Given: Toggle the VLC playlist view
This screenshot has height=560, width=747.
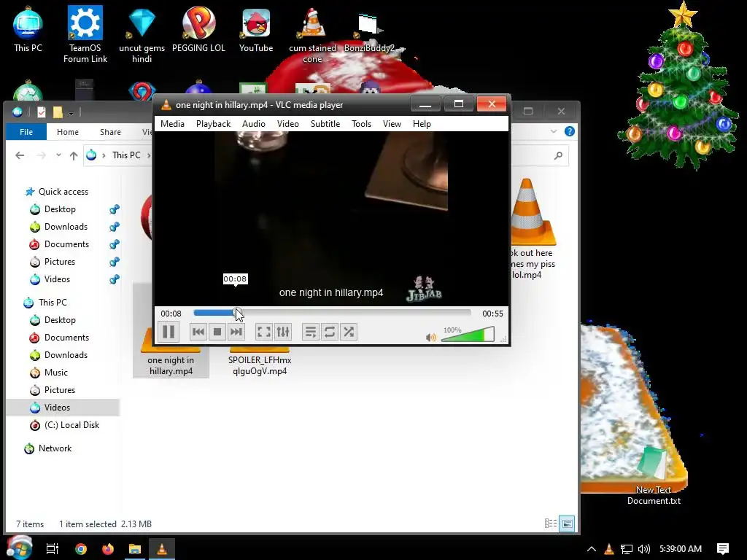Looking at the screenshot, I should click(310, 332).
